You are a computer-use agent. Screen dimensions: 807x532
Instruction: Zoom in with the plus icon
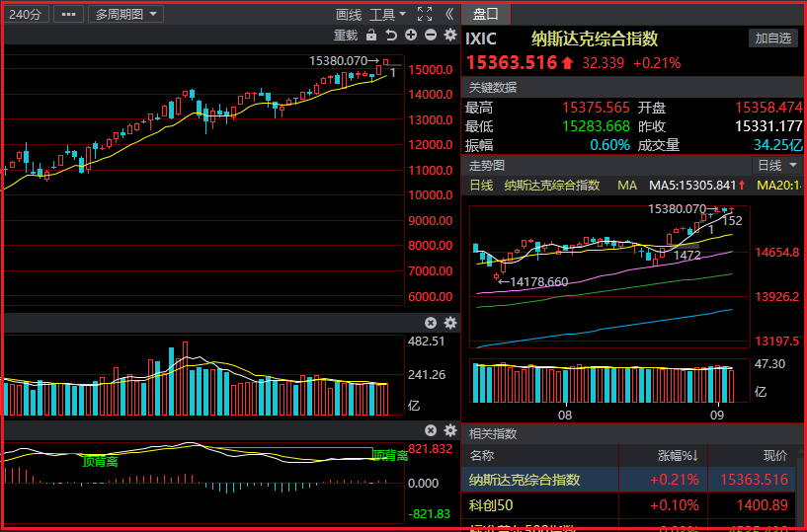411,35
